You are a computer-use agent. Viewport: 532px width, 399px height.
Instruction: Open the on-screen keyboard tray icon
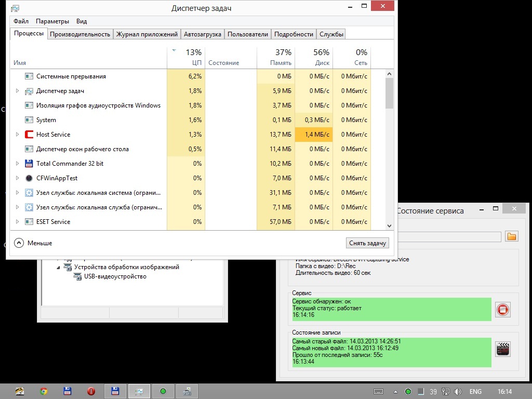click(379, 392)
